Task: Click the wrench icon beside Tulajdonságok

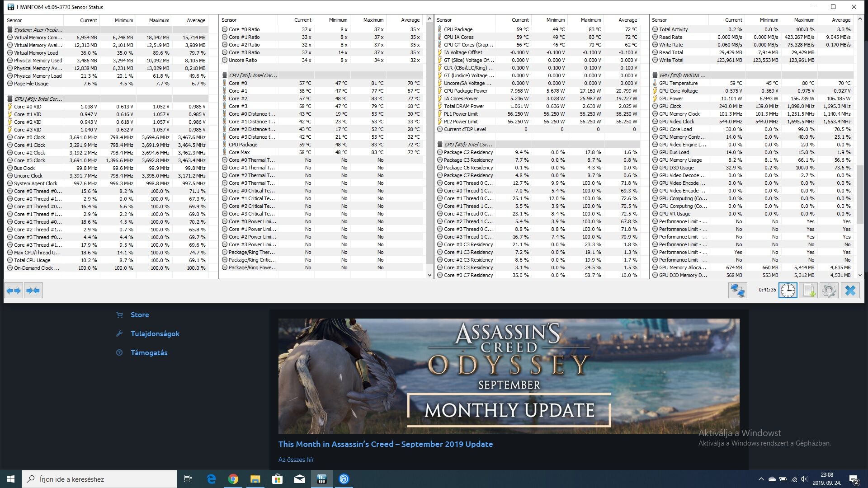Action: point(119,334)
